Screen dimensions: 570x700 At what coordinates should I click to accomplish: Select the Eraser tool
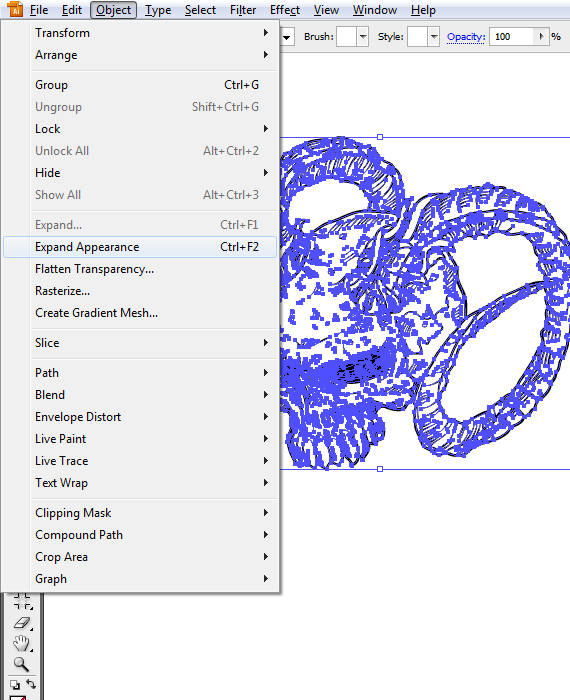[x=22, y=623]
